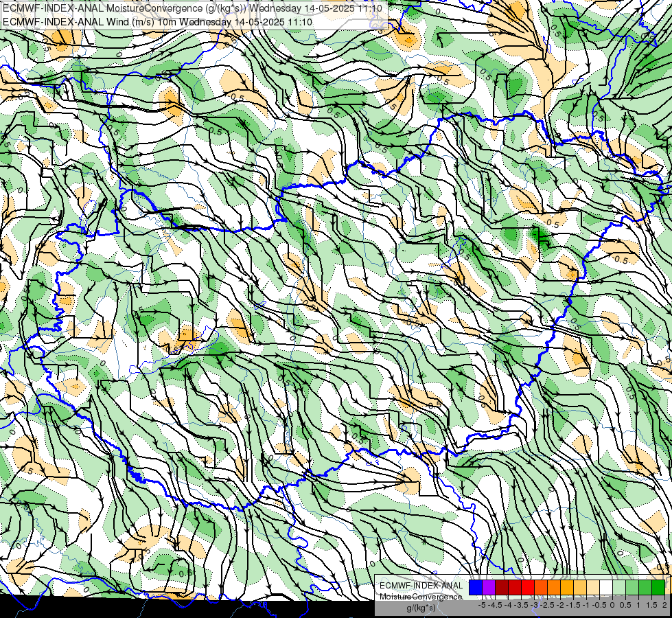672x618 pixels.
Task: Click the g/(kg*s) unit label
Action: (x=421, y=608)
